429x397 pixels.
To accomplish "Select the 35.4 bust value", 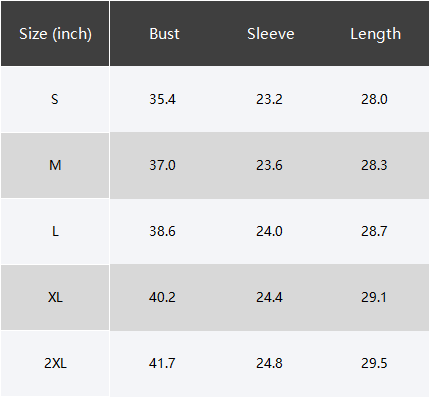I will (162, 99).
